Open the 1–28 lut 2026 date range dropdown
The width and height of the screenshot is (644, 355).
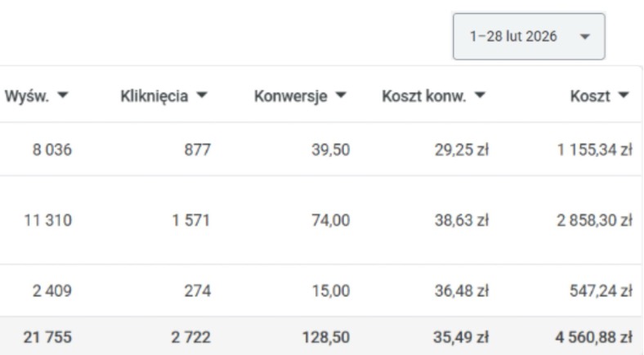click(528, 36)
